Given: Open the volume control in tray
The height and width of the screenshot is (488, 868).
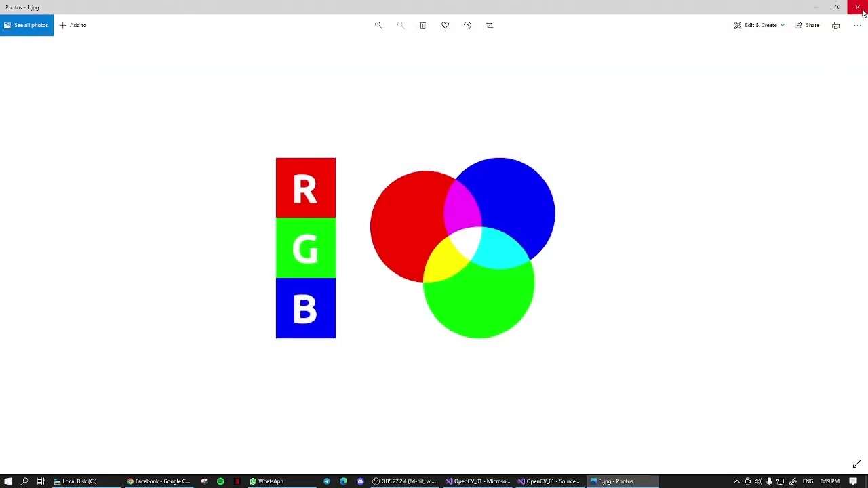Looking at the screenshot, I should point(758,481).
